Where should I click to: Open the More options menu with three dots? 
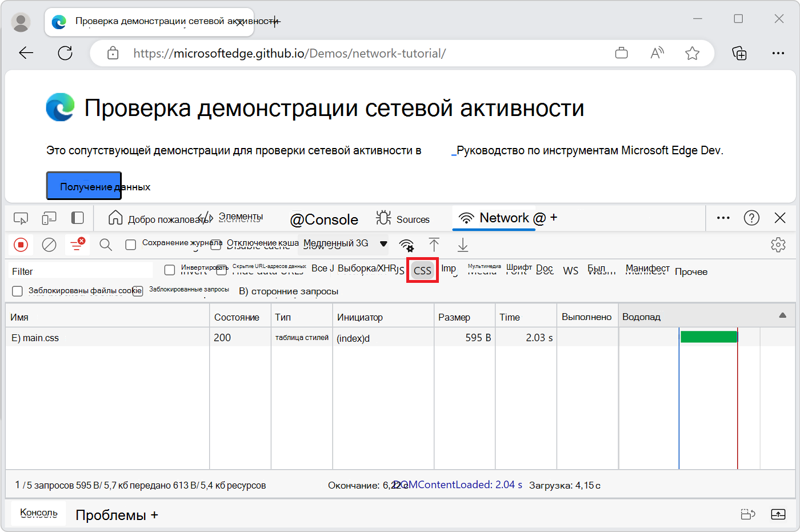coord(723,218)
